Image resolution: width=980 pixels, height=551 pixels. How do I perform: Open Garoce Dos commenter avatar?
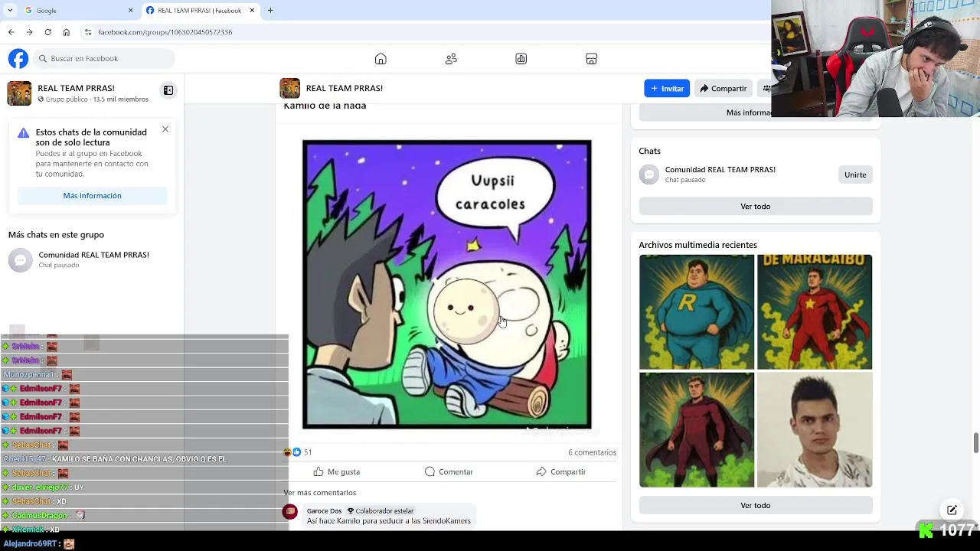point(290,512)
